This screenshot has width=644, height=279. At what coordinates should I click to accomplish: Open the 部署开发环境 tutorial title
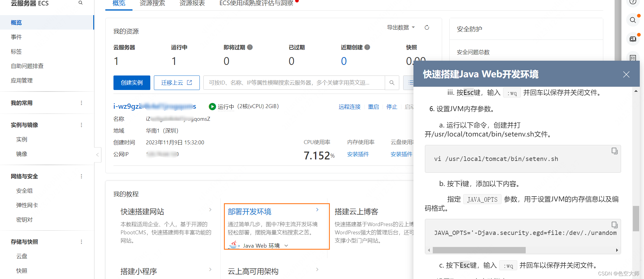pyautogui.click(x=250, y=212)
